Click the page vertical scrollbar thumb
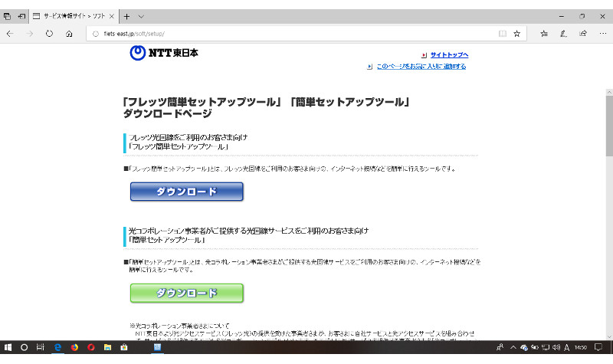Screen dimensions: 613x364 pyautogui.click(x=609, y=126)
